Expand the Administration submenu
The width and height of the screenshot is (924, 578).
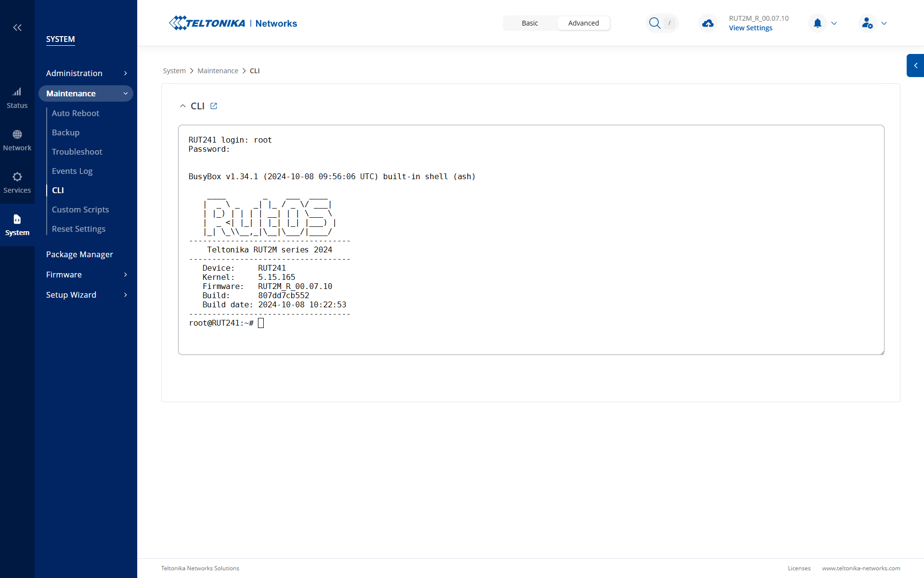[86, 73]
